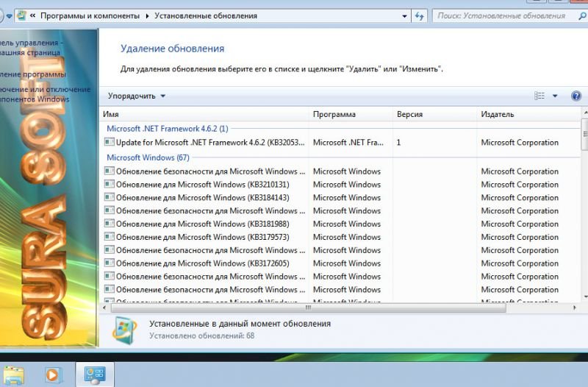This screenshot has width=588, height=387.
Task: Click left arrow of horizontal scrollbar
Action: click(x=104, y=308)
